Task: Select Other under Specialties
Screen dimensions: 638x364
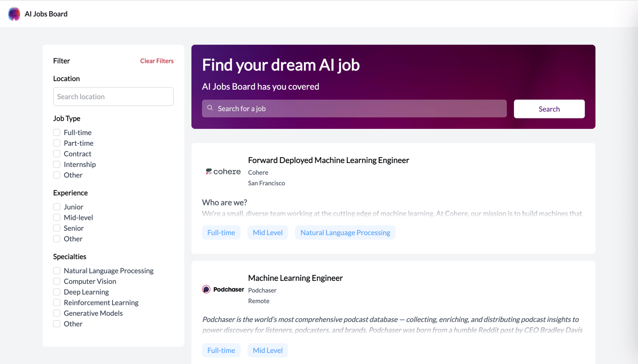Action: pyautogui.click(x=57, y=324)
